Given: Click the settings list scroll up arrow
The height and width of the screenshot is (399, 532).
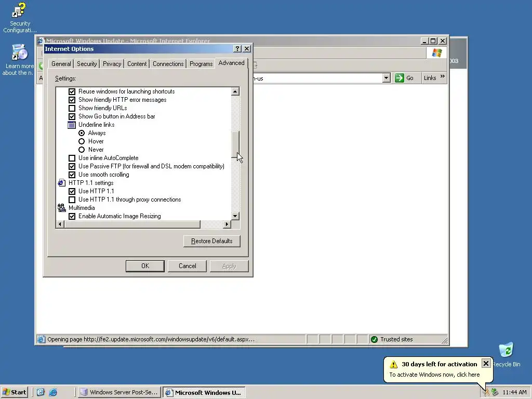Looking at the screenshot, I should tap(235, 91).
